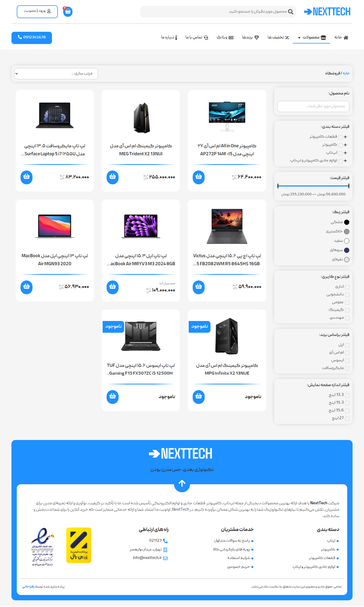
Task: Add Surface Laptop 5 to cart
Action: pos(27,177)
